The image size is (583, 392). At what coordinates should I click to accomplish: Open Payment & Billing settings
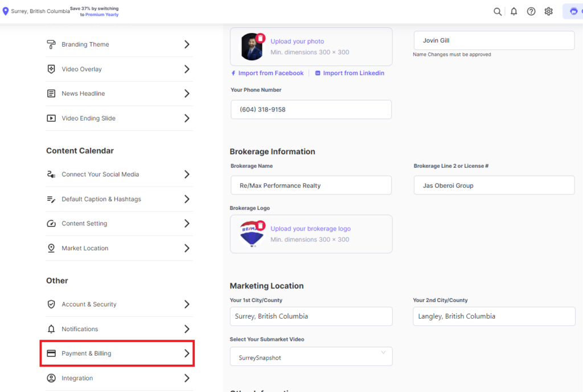point(117,353)
